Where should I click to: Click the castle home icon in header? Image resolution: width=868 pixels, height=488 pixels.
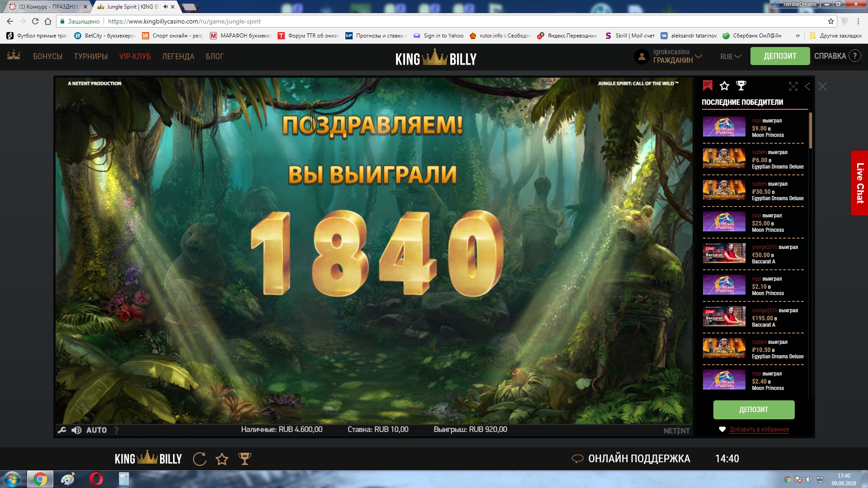pos(14,55)
